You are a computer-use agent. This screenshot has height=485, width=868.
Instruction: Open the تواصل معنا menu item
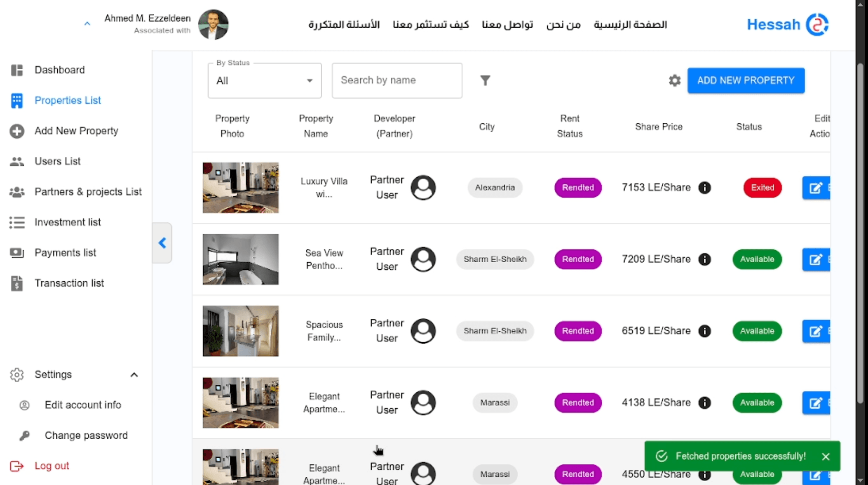click(x=508, y=25)
